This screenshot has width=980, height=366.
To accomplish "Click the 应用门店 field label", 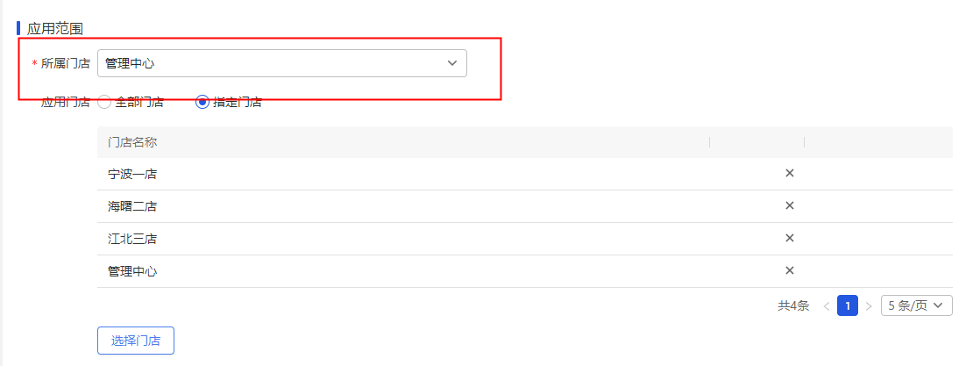I will [66, 102].
